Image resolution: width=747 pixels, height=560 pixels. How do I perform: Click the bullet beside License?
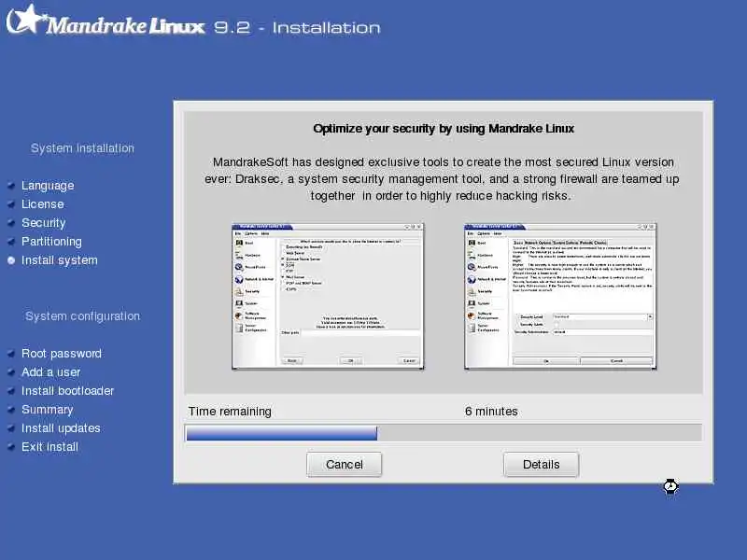click(11, 204)
